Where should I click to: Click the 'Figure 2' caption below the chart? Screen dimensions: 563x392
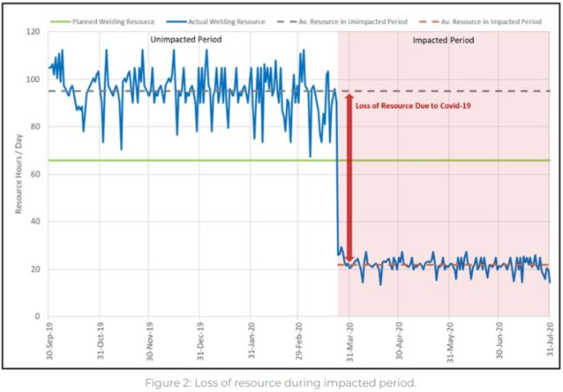point(281,379)
